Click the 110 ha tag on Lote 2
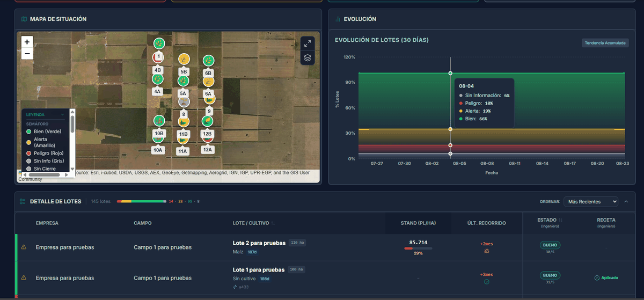 pos(297,243)
